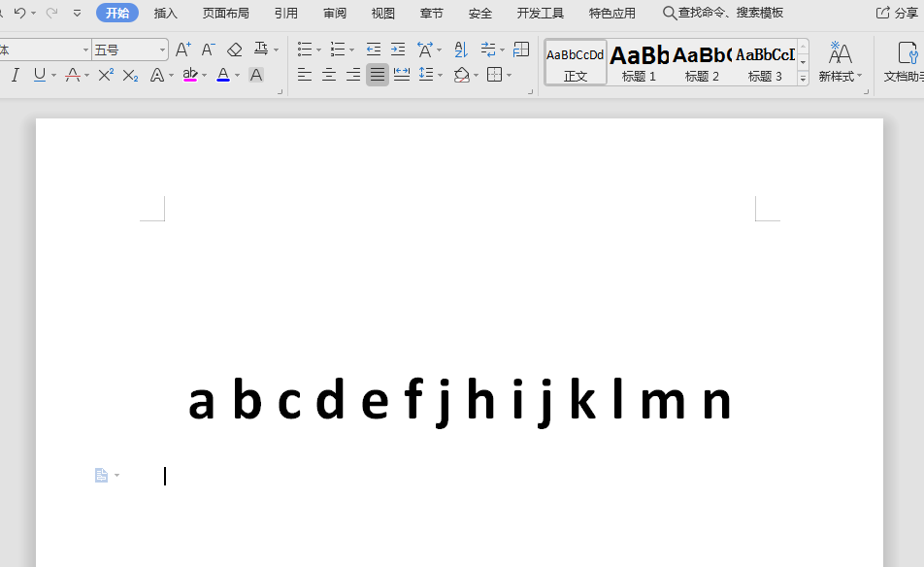This screenshot has height=567, width=924.
Task: Increase the paragraph indent
Action: coord(398,50)
